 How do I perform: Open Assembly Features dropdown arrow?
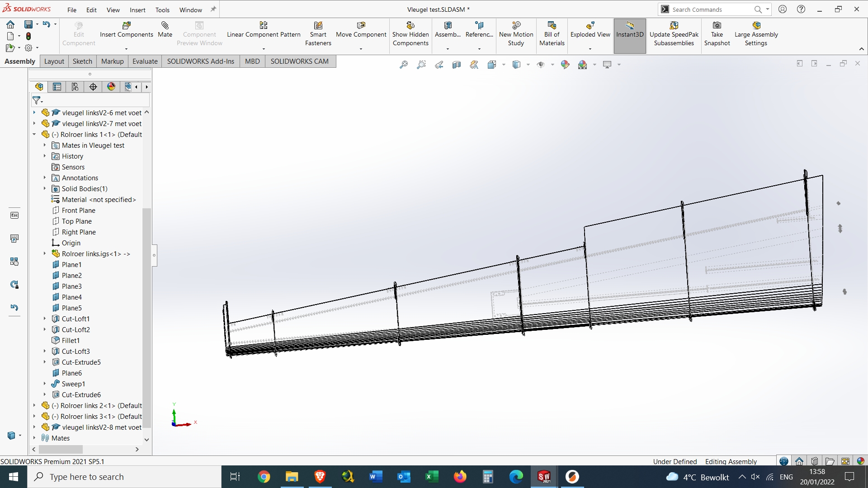click(448, 49)
